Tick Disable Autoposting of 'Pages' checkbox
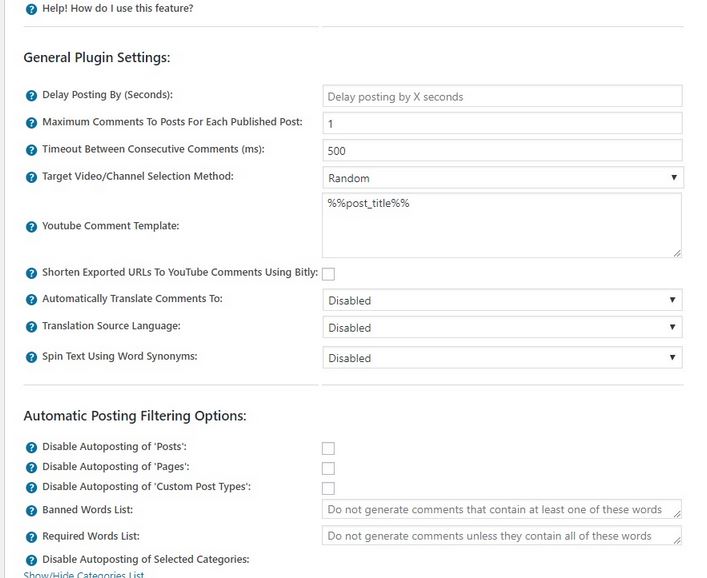This screenshot has width=707, height=578. (x=328, y=468)
